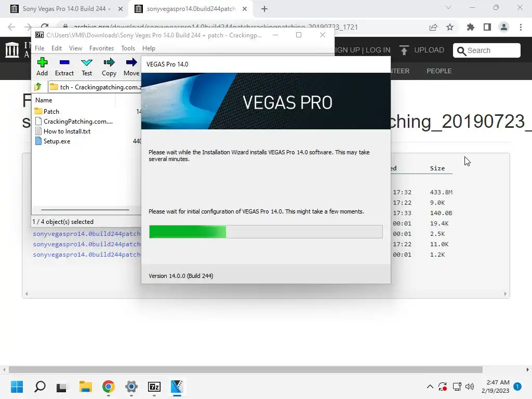532x399 pixels.
Task: Click the share page icon in address bar
Action: (433, 27)
